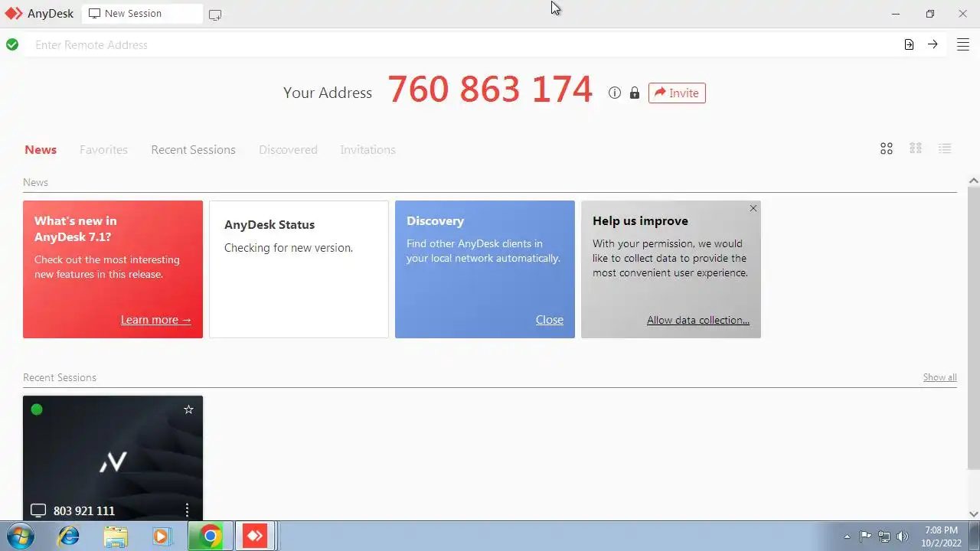
Task: Click the monitor icon on session 803 921 111
Action: (38, 510)
